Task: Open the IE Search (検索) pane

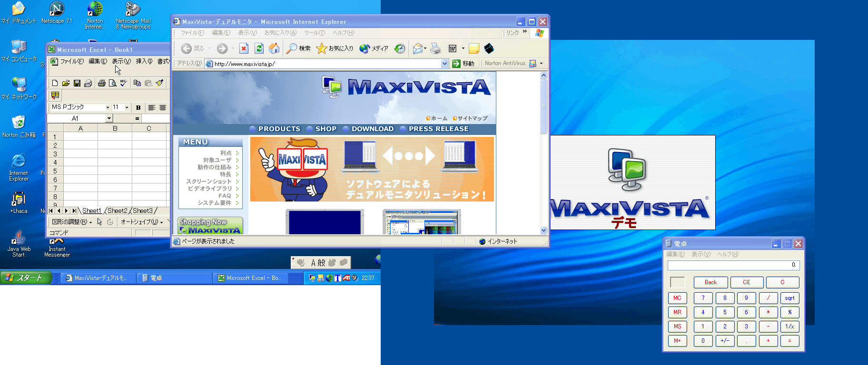Action: [298, 48]
